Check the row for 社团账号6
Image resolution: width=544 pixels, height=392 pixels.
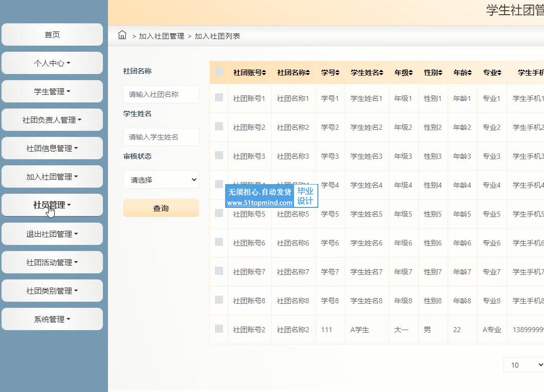click(219, 242)
